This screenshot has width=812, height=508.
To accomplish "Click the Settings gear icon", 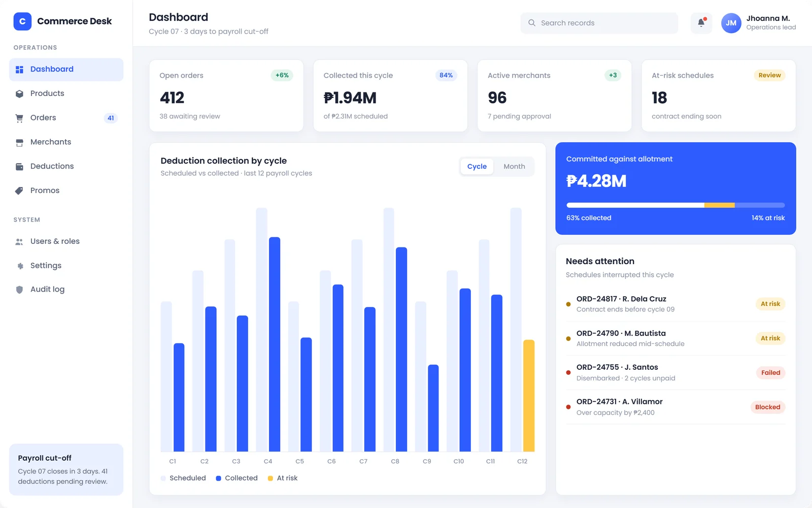I will point(19,266).
